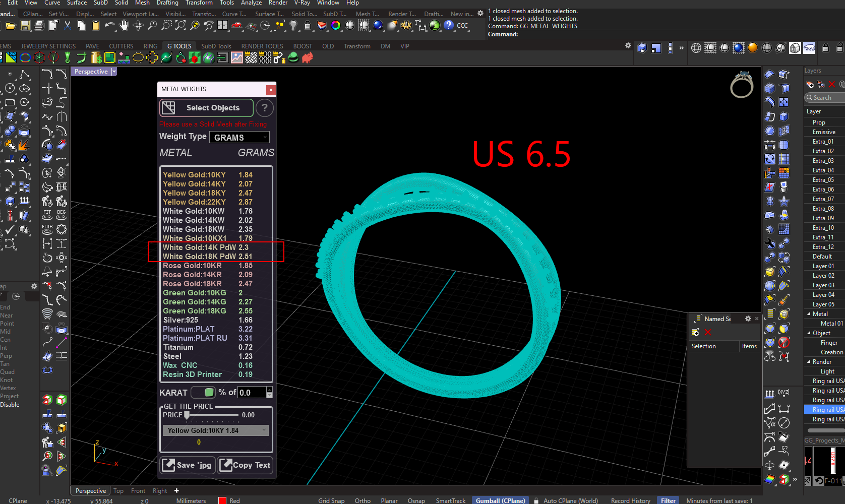Open the G TOOLS toolbar tab
845x504 pixels.
pos(179,46)
